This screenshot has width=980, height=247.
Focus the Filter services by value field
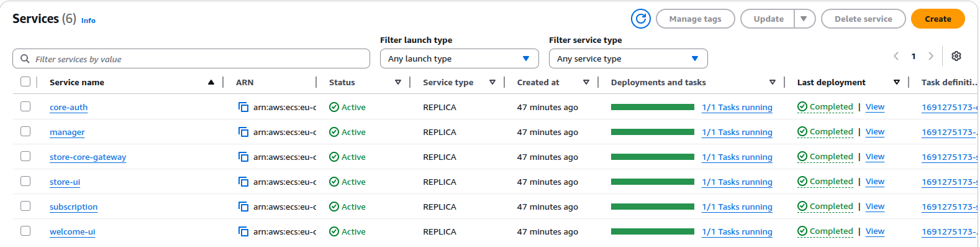point(191,58)
